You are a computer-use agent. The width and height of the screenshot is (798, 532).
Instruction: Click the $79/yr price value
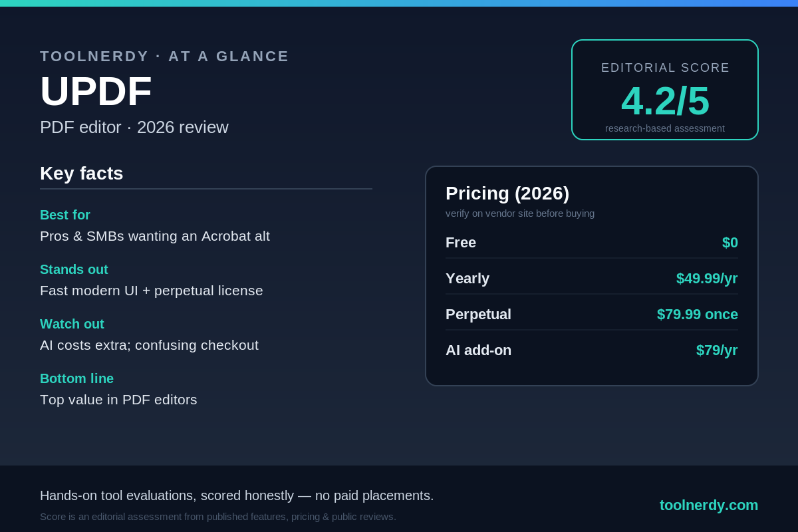point(717,350)
